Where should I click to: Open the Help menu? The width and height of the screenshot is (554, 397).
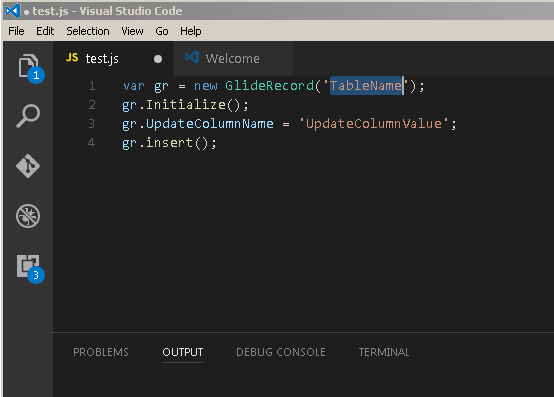[x=190, y=31]
